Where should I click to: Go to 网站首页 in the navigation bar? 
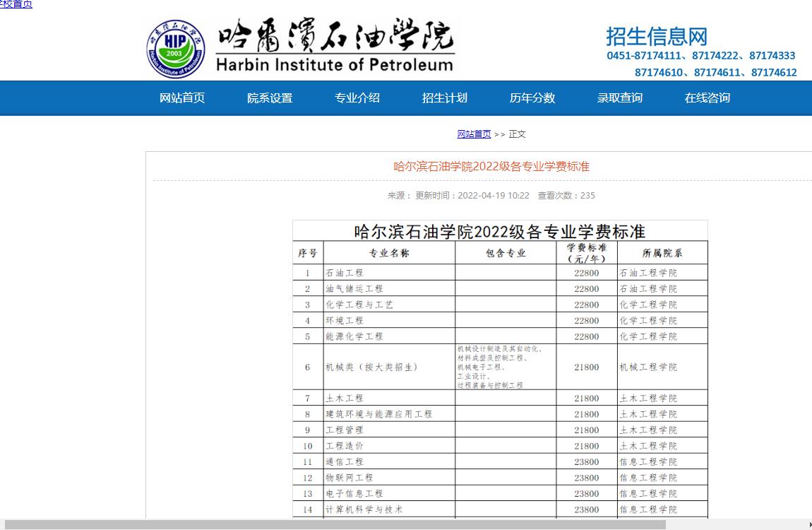coord(181,98)
